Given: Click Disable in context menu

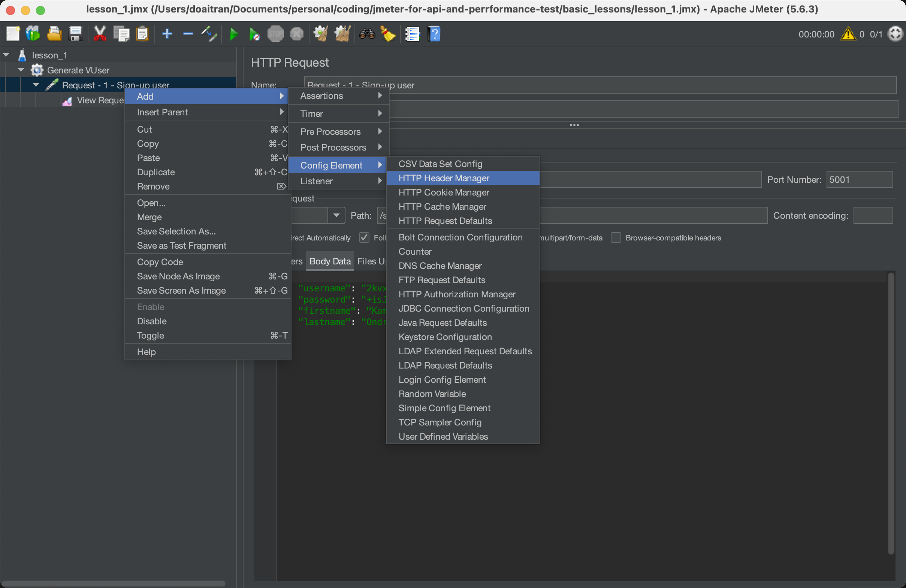Looking at the screenshot, I should click(x=208, y=321).
